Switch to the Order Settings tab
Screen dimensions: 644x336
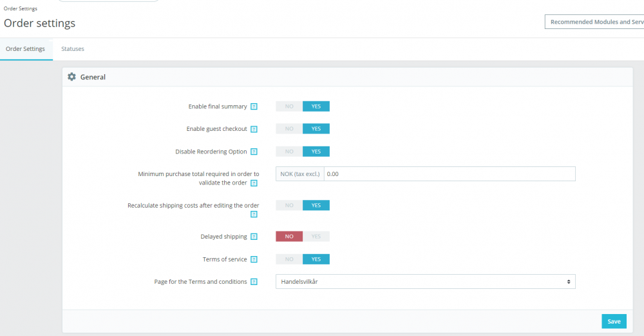26,49
